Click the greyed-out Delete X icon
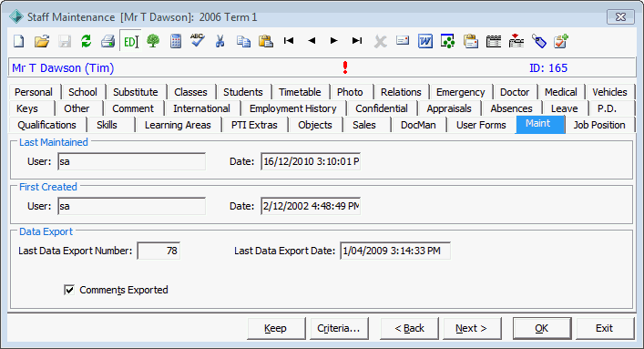 [x=381, y=42]
